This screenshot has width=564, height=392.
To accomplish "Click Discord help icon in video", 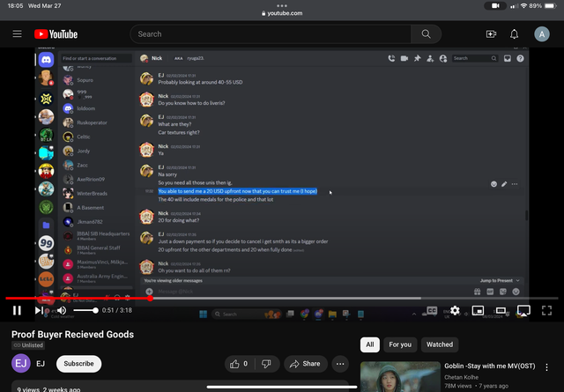I will coord(520,58).
